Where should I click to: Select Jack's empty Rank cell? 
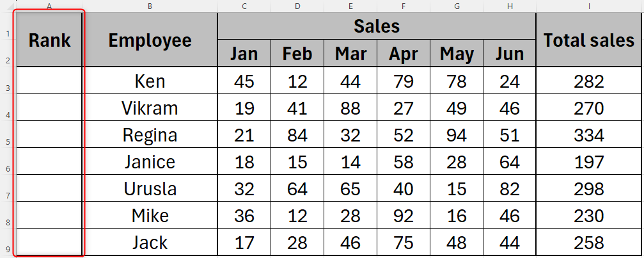click(x=49, y=243)
